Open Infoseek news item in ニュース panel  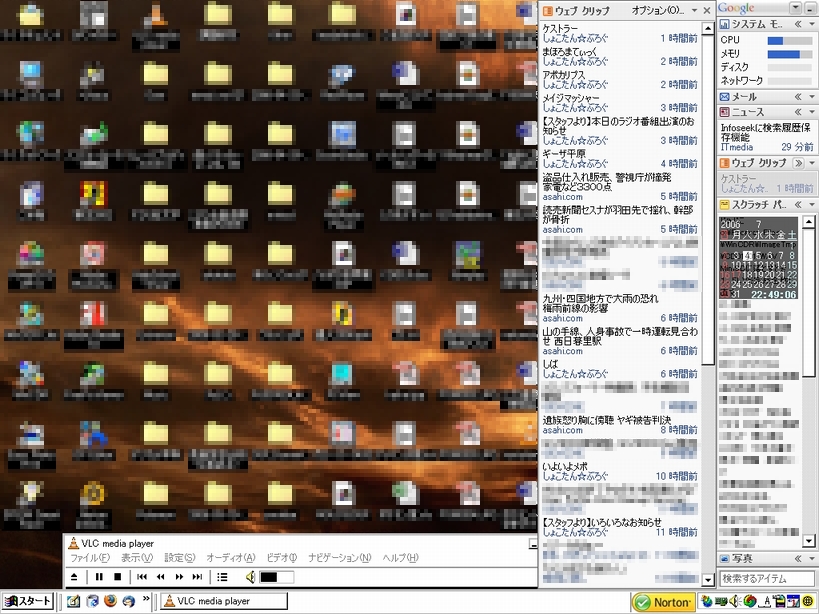(x=765, y=132)
